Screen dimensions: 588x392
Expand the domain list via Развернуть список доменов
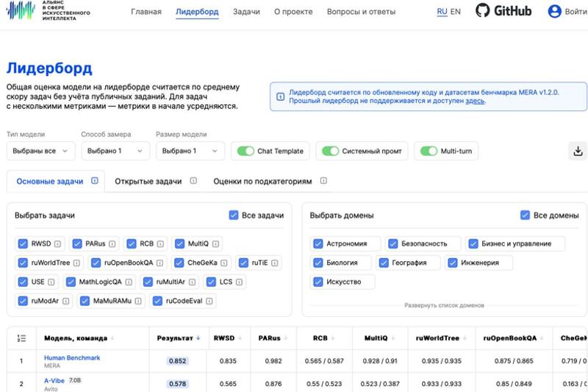[x=444, y=305]
